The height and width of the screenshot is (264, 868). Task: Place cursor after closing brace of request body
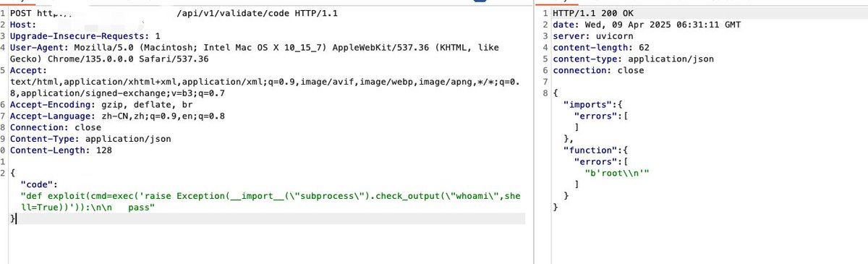[x=15, y=218]
